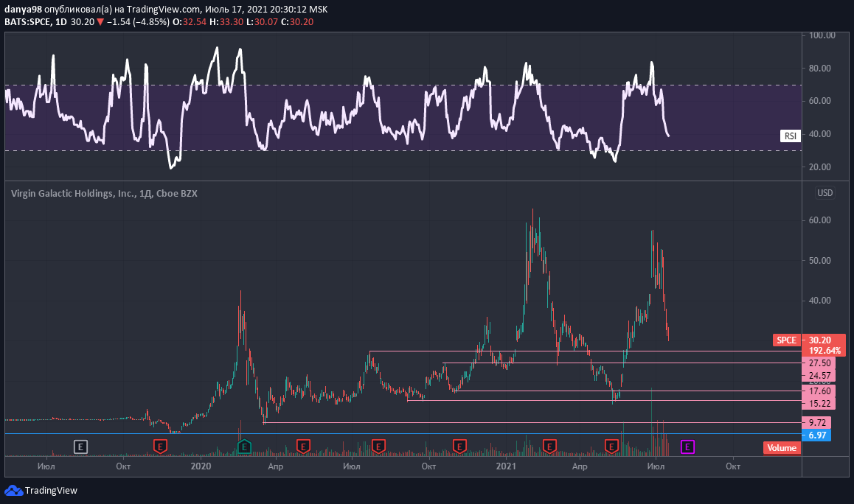Screen dimensions: 854x504
Task: Click the −1.54 (−4.85%) change text
Action: point(138,22)
